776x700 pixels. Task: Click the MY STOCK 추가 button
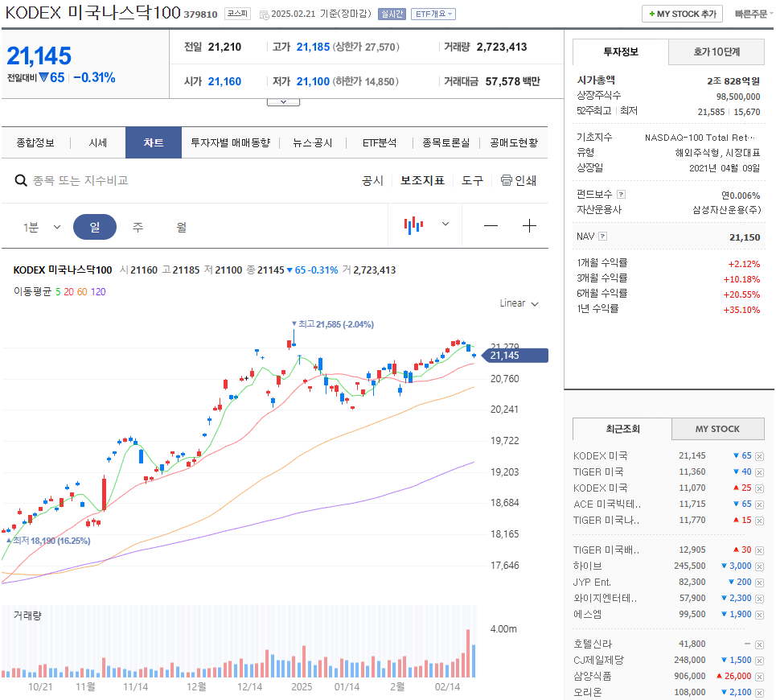[682, 14]
